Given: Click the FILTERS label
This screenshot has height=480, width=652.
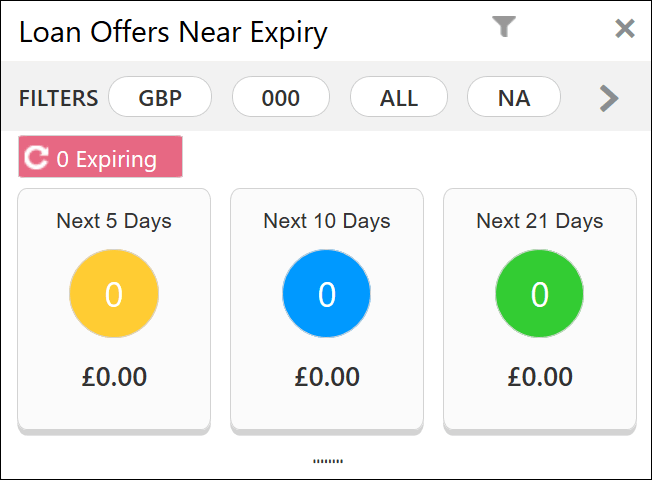Looking at the screenshot, I should (x=59, y=99).
